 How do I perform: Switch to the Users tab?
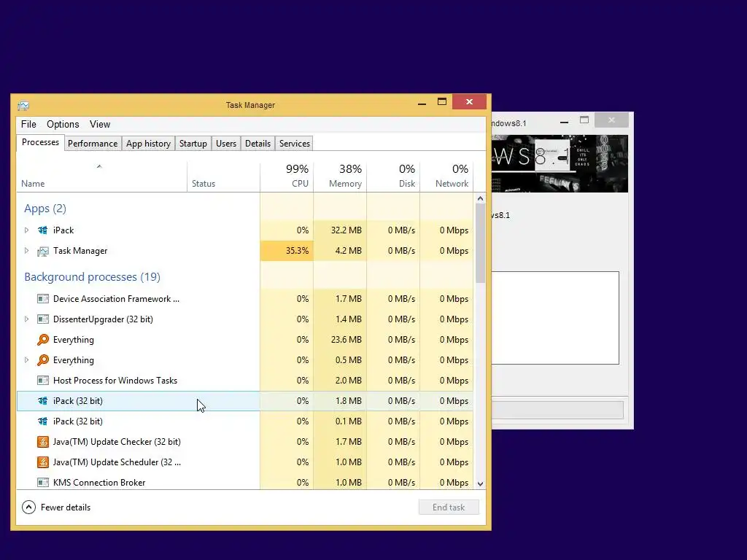(226, 144)
